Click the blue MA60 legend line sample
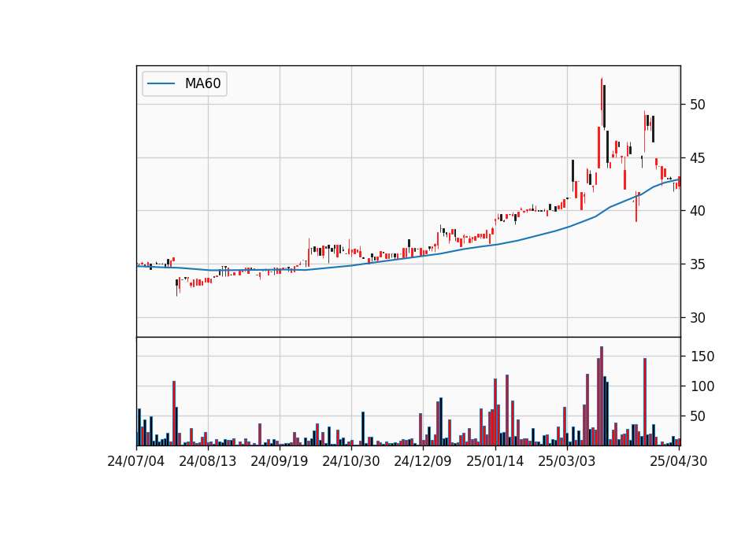This screenshot has width=756, height=543. point(161,84)
